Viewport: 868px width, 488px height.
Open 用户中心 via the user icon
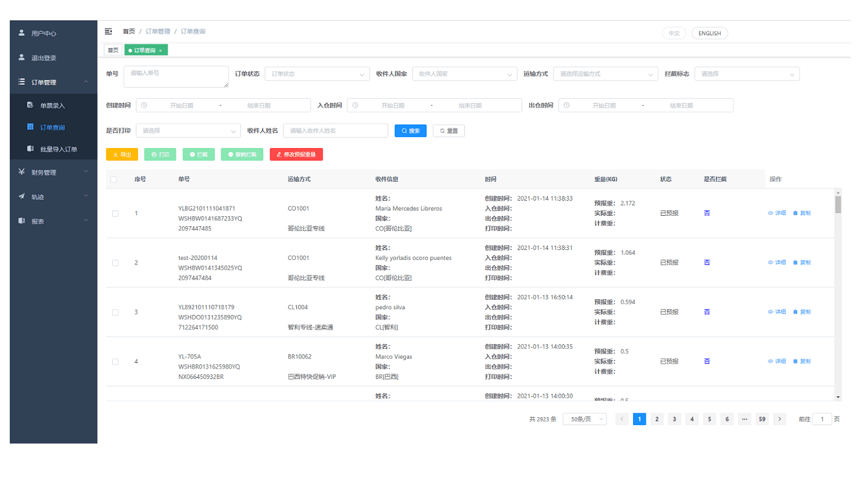[21, 33]
